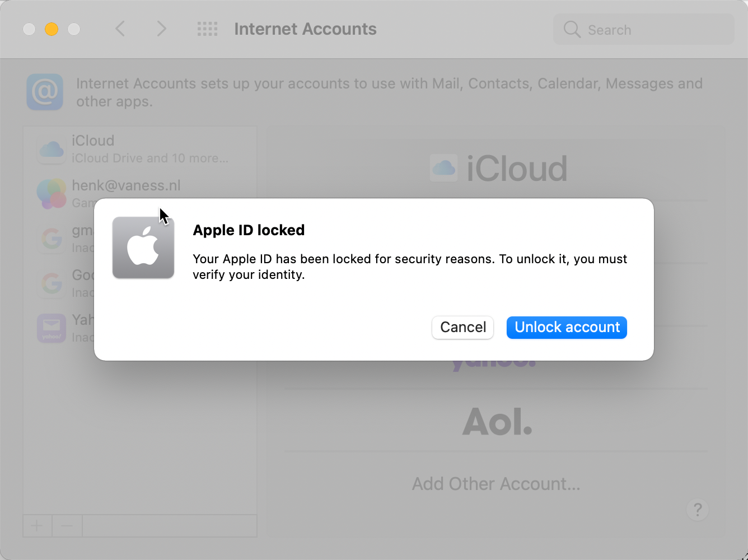Open the help question mark button
Image resolution: width=748 pixels, height=560 pixels.
tap(698, 510)
